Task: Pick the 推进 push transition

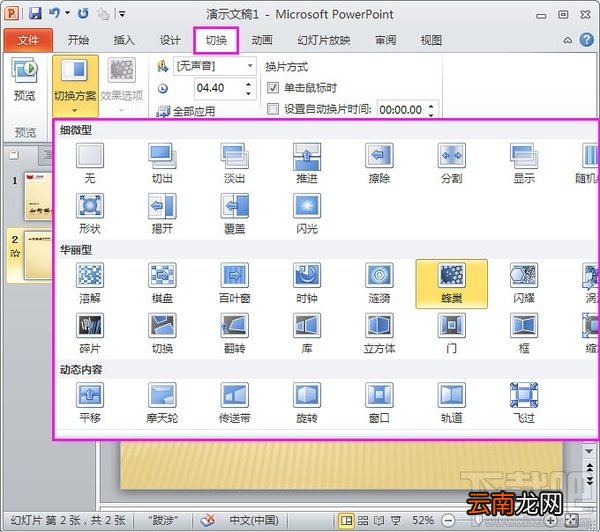Action: tap(307, 163)
